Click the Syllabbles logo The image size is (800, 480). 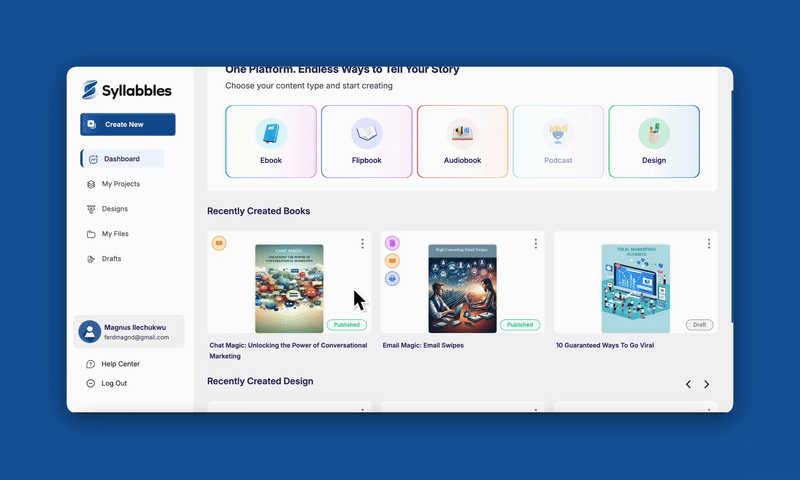click(125, 91)
